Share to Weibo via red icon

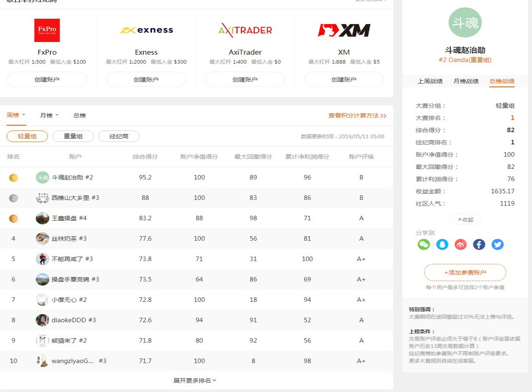click(x=461, y=244)
